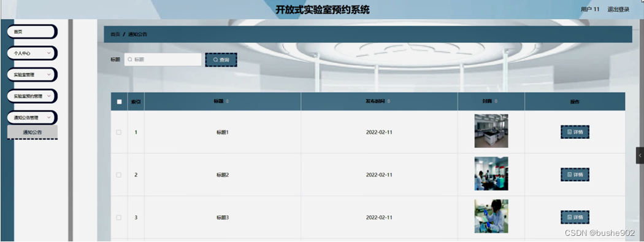Image resolution: width=644 pixels, height=242 pixels.
Task: Open 详情 for row 标题2
Action: (x=575, y=175)
